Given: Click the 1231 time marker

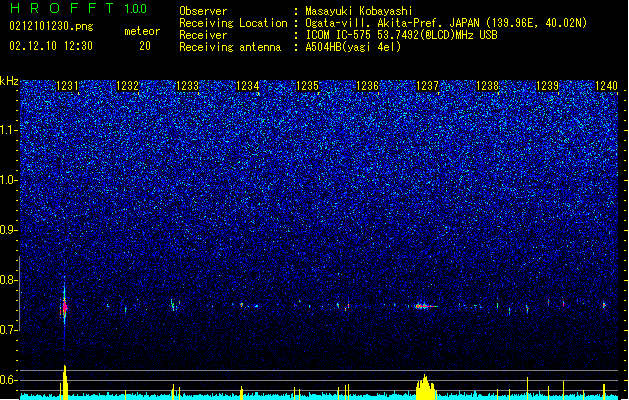Looking at the screenshot, I should coord(67,86).
